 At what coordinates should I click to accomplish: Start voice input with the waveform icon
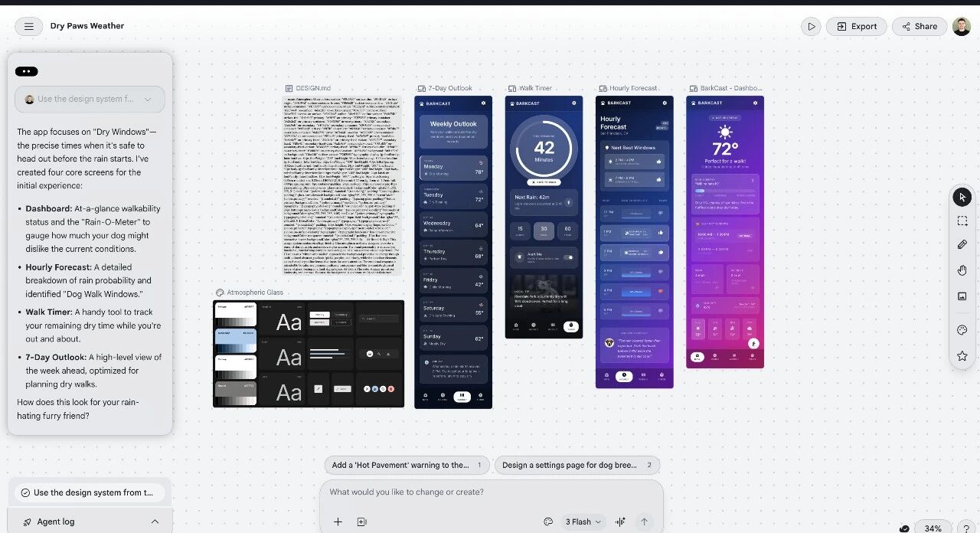tap(620, 522)
